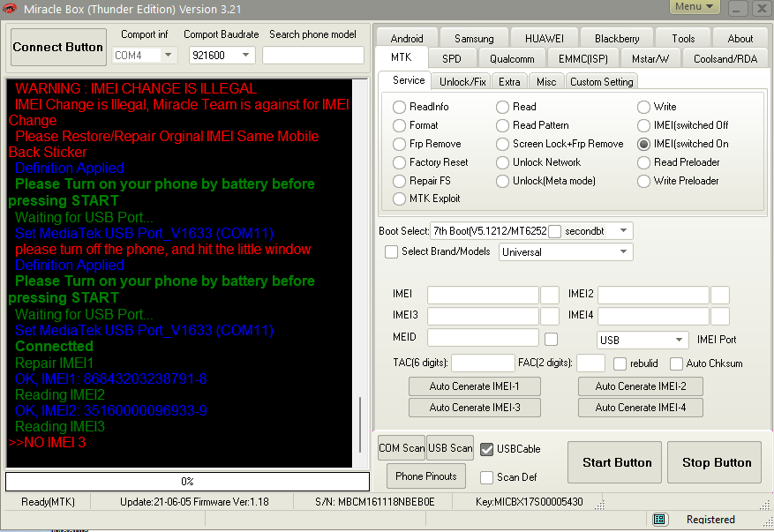Screen dimensions: 774x532
Task: Switch to EMMC(ISP) tab
Action: pos(583,59)
